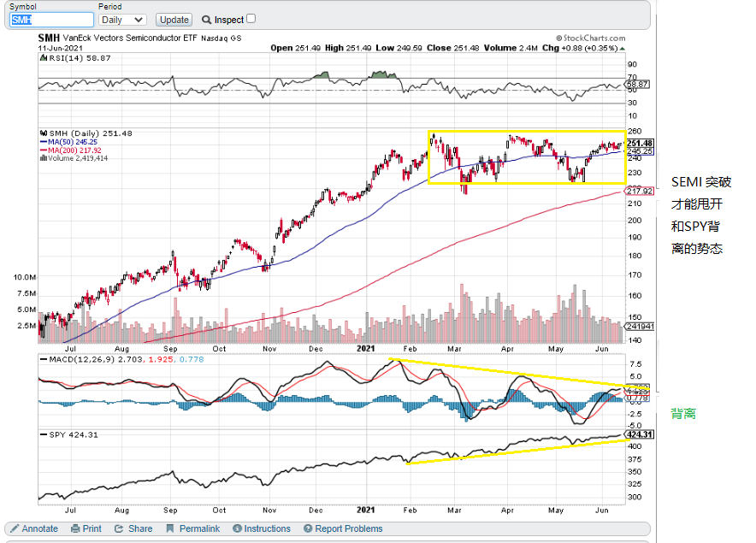Click the Permalink bookmark icon
756x543 pixels.
169,528
